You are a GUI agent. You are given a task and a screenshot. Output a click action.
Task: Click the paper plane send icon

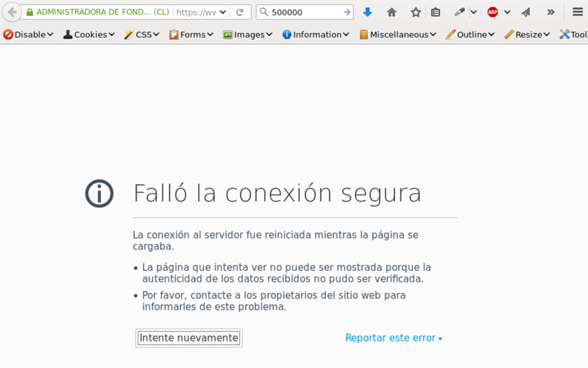525,13
